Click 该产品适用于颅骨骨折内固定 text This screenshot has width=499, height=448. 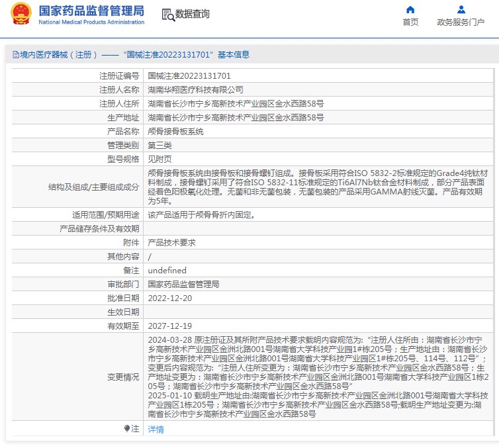(201, 215)
